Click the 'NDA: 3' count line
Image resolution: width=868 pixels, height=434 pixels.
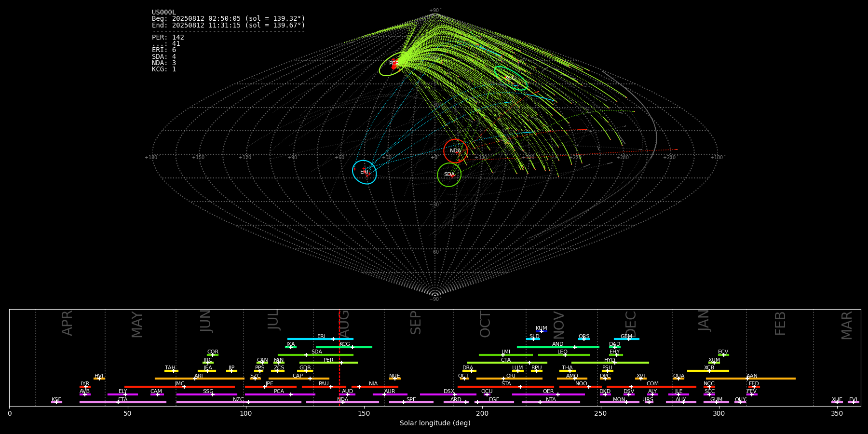(164, 63)
